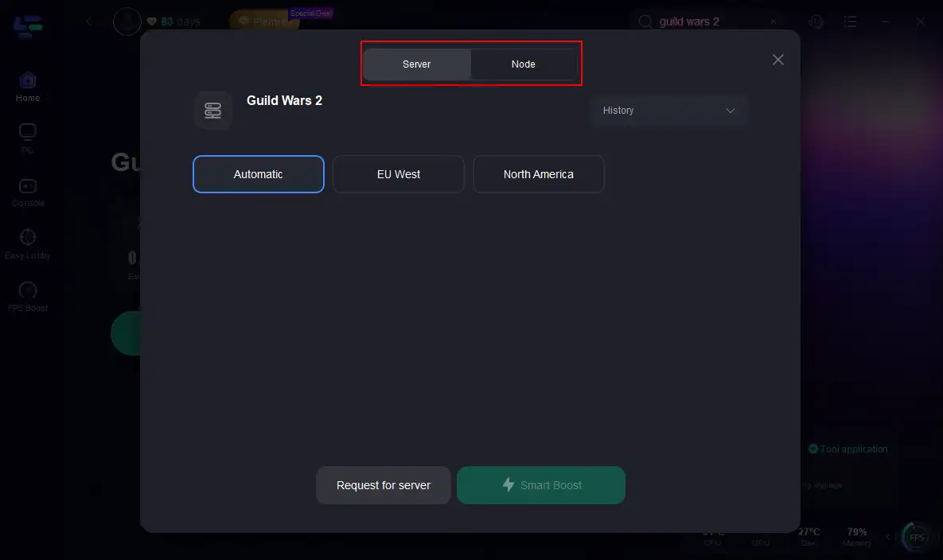Switch to the Server tab
Viewport: 943px width, 560px height.
[x=416, y=64]
